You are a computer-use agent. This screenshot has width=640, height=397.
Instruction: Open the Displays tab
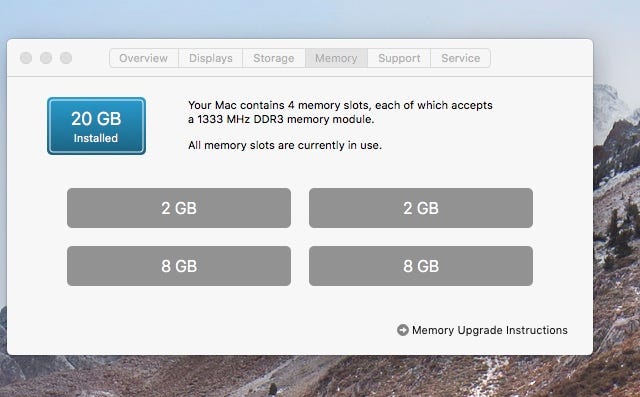[x=211, y=58]
